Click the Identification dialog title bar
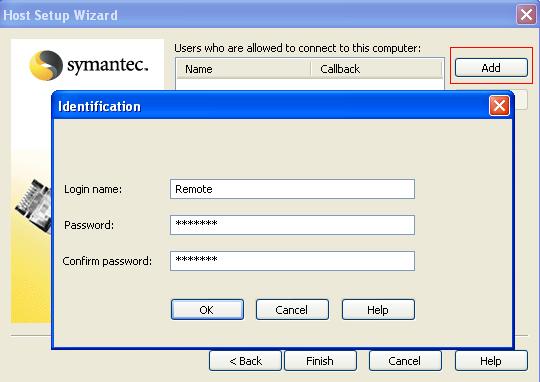 point(270,106)
